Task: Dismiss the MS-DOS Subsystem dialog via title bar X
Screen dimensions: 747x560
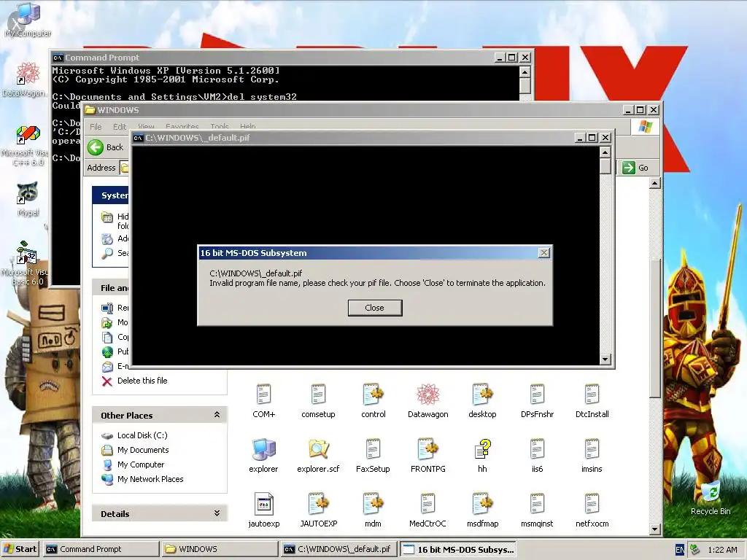Action: click(543, 253)
